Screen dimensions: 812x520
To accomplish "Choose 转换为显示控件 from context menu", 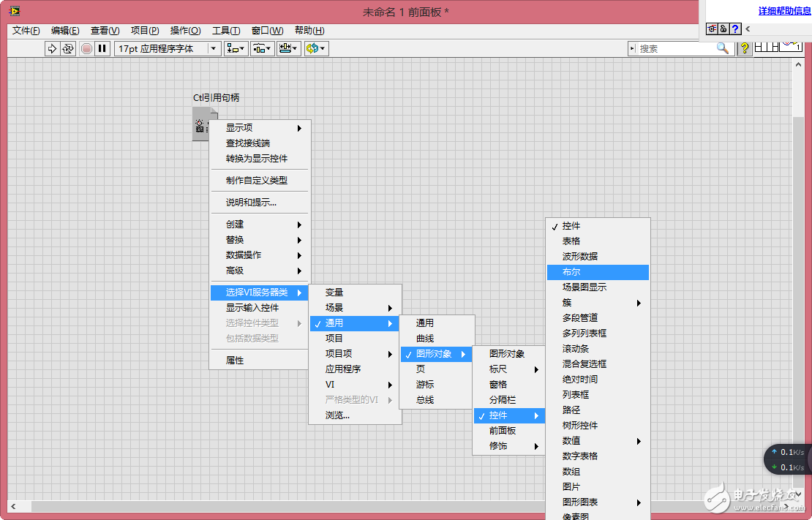I will (x=260, y=159).
